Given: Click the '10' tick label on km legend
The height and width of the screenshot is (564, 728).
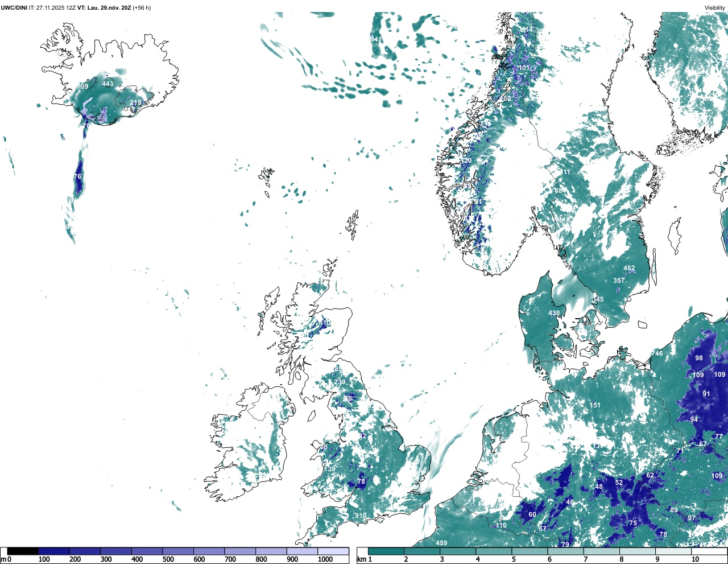Looking at the screenshot, I should pyautogui.click(x=695, y=559).
